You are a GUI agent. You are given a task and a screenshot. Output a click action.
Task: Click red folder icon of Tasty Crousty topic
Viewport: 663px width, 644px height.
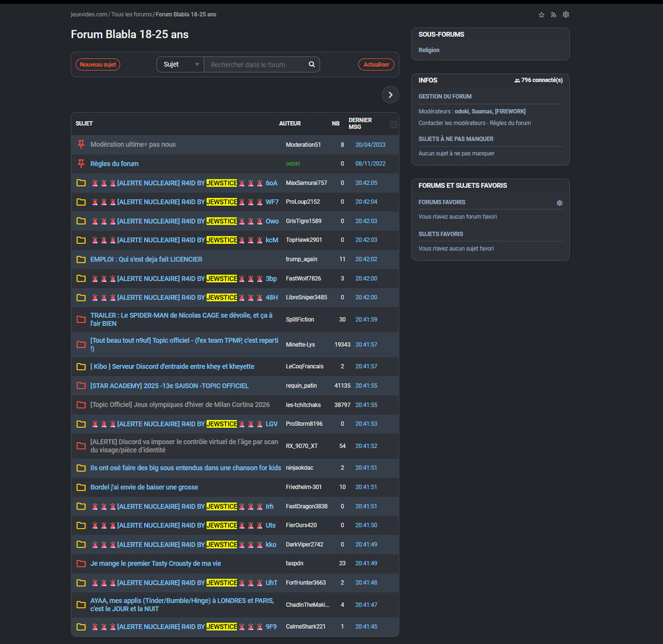click(81, 564)
